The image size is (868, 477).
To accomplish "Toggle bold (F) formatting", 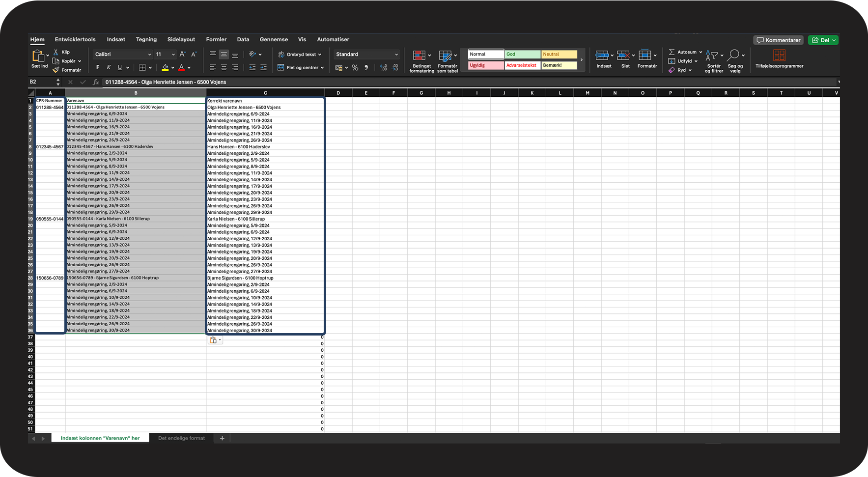I will pyautogui.click(x=98, y=68).
